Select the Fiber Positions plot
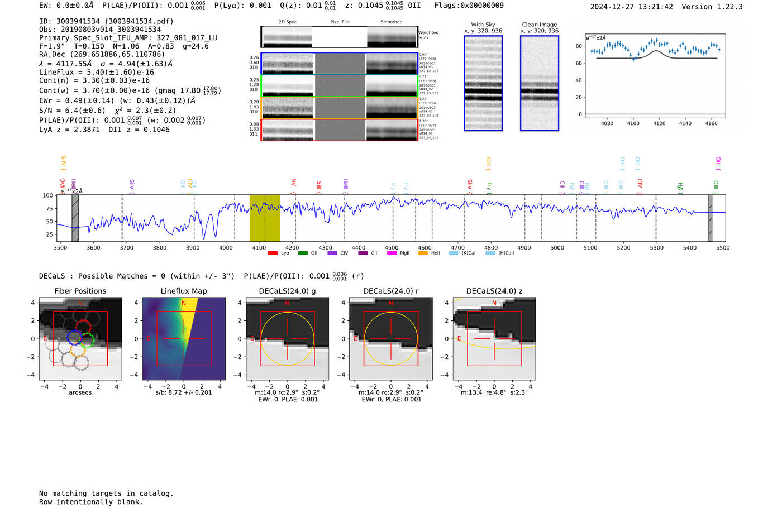782x532 pixels. pyautogui.click(x=80, y=338)
